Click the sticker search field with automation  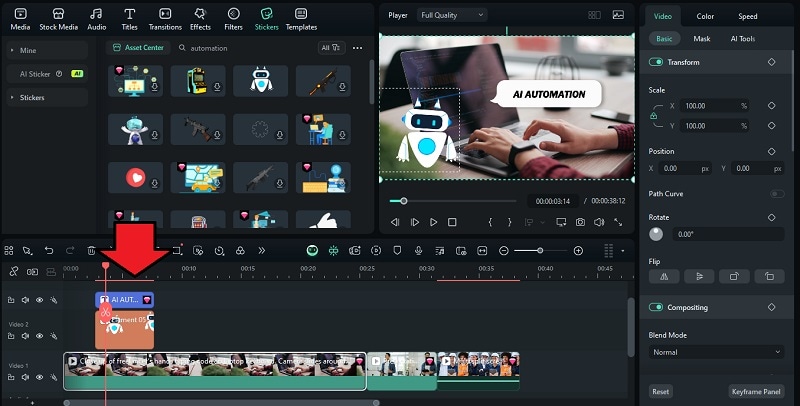pyautogui.click(x=245, y=48)
